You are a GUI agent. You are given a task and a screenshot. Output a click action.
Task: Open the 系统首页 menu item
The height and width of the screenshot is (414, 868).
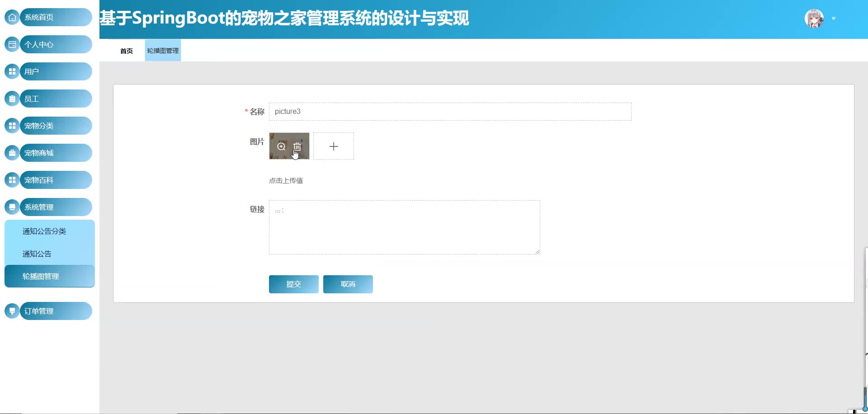pyautogui.click(x=56, y=17)
